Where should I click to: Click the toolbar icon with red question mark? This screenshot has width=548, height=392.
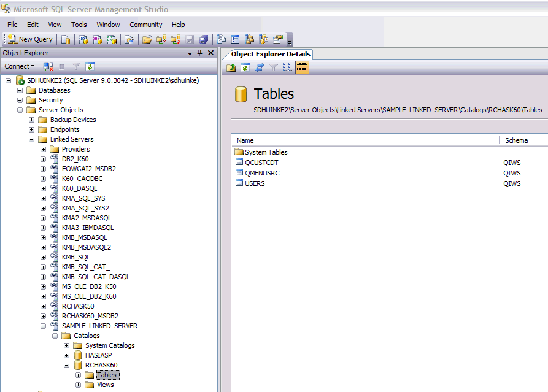click(161, 39)
